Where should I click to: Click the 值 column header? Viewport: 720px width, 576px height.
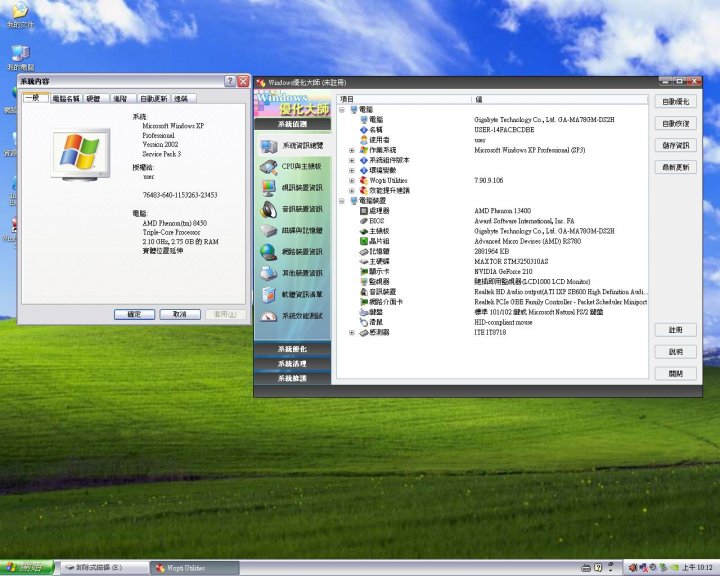[x=560, y=99]
